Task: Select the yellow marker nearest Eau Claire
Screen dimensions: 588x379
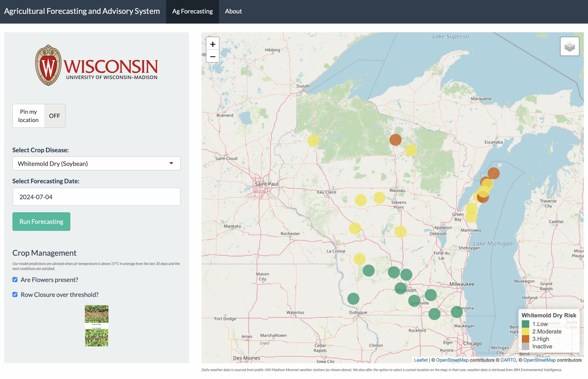Action: 361,200
